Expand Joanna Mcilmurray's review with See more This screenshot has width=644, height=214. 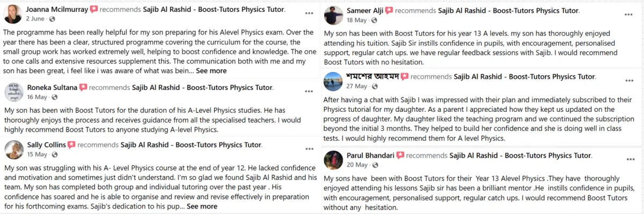(211, 70)
